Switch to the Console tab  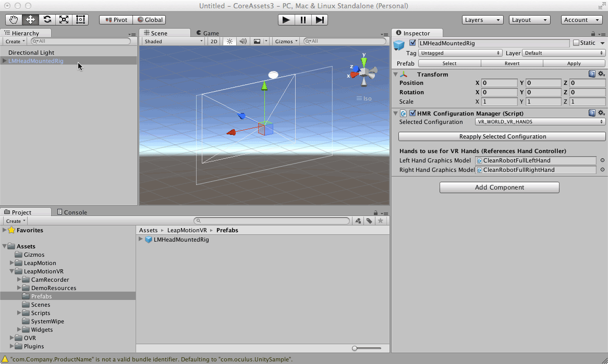point(72,212)
